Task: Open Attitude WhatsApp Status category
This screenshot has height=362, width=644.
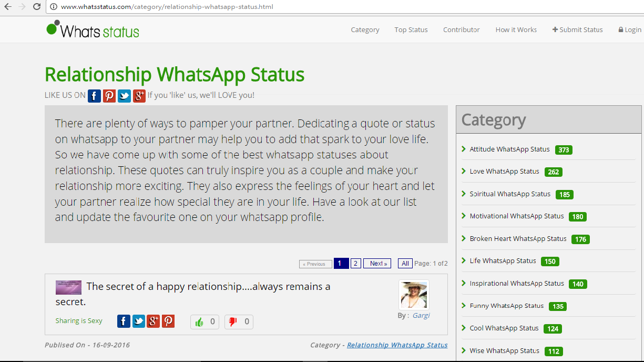Action: tap(509, 149)
